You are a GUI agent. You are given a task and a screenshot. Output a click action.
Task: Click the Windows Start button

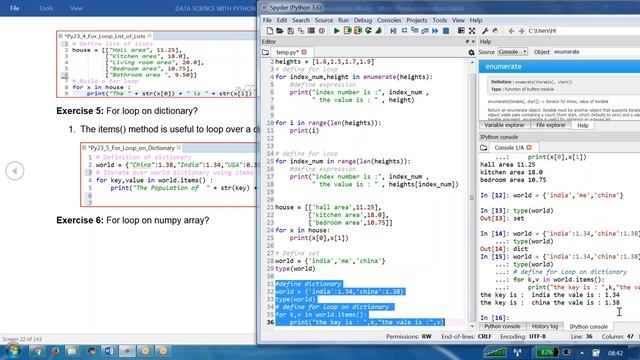[x=12, y=351]
